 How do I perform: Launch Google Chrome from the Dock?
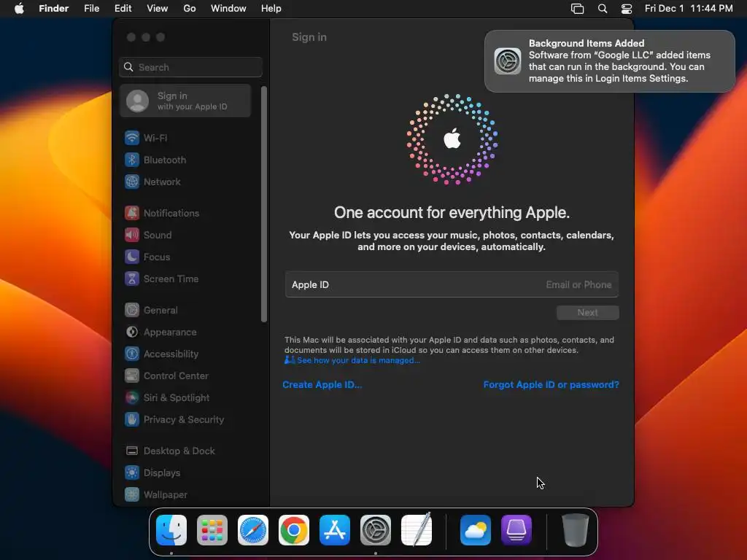click(294, 530)
